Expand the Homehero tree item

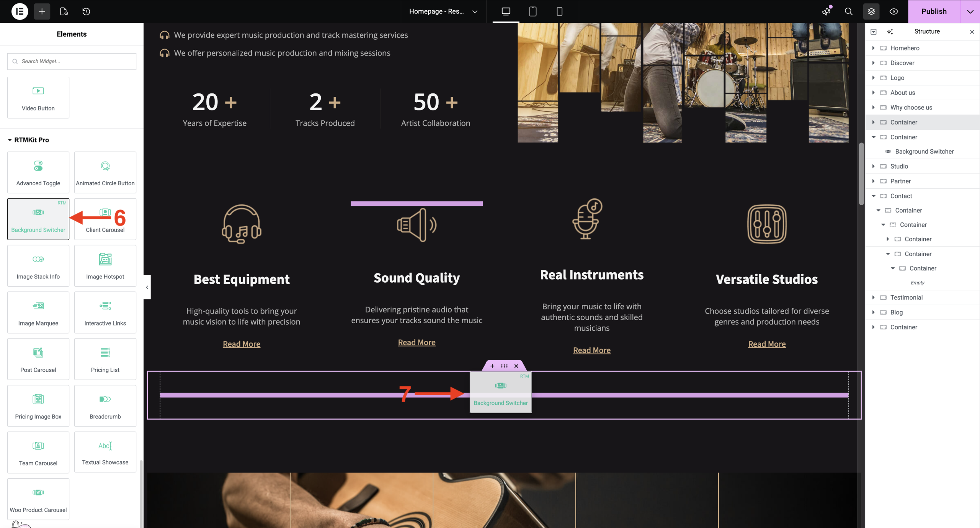[873, 48]
